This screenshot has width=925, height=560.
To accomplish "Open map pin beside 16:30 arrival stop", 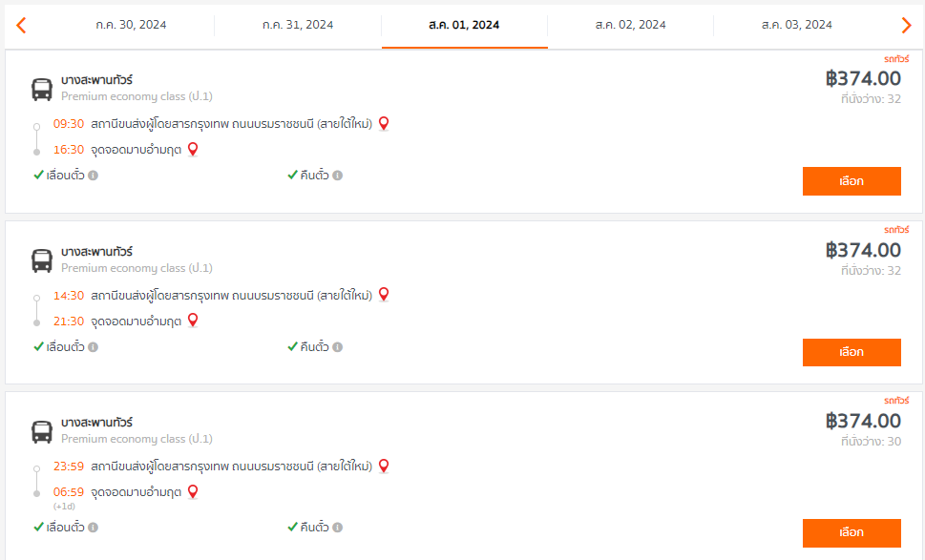I will 193,150.
